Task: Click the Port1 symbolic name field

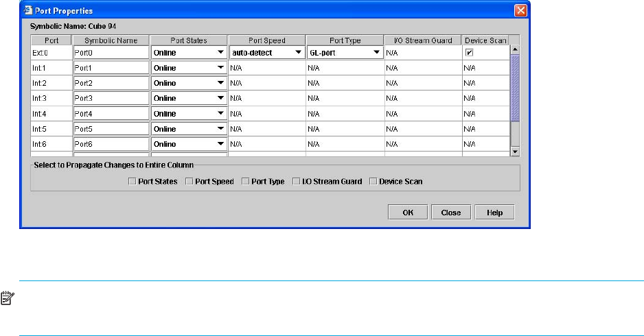Action: (x=111, y=67)
